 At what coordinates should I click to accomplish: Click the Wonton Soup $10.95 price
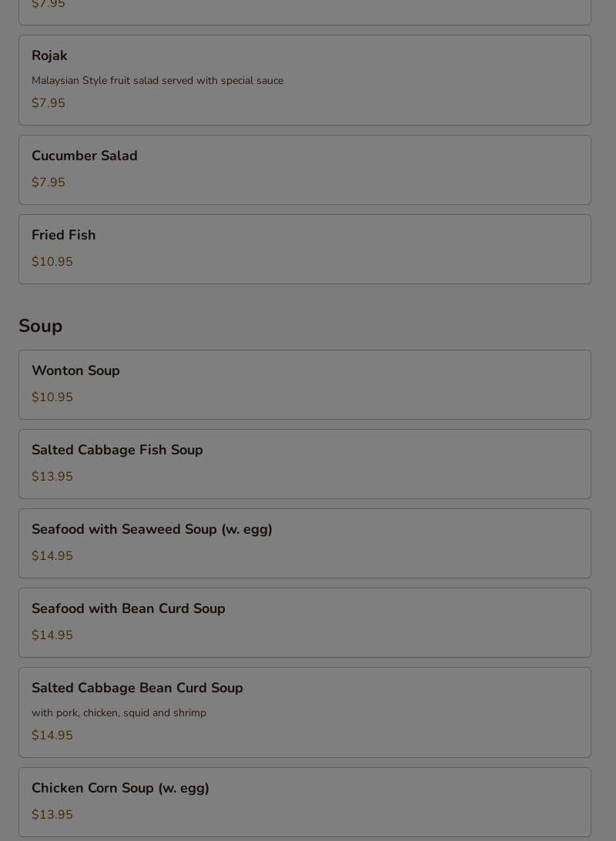[52, 397]
